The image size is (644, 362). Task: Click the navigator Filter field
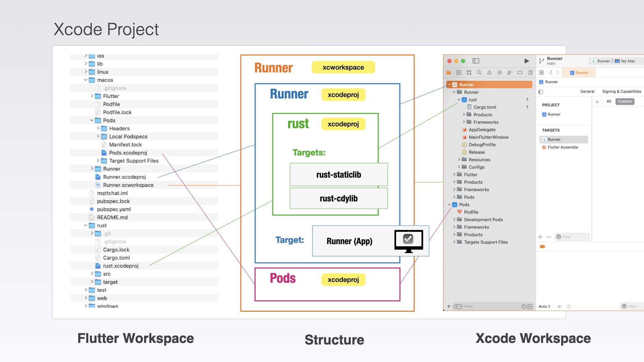483,306
